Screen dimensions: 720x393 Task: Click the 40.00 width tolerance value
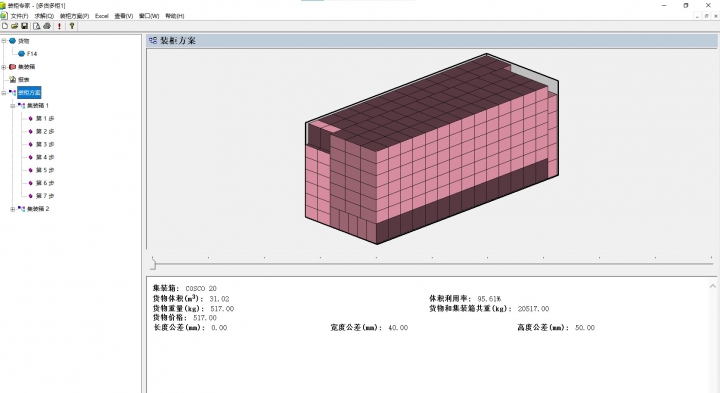coord(398,328)
